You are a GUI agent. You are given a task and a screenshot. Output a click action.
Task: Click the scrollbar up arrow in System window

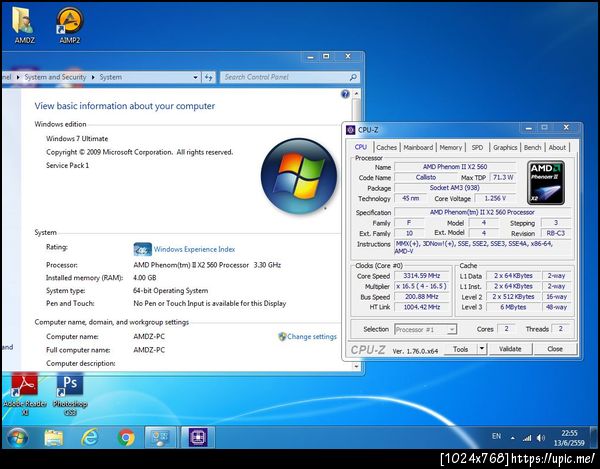(356, 94)
